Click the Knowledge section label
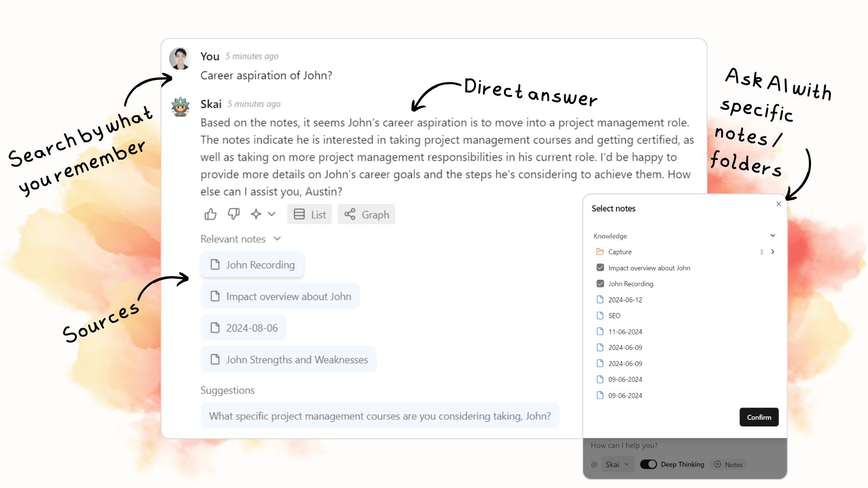The image size is (868, 488). coord(610,236)
